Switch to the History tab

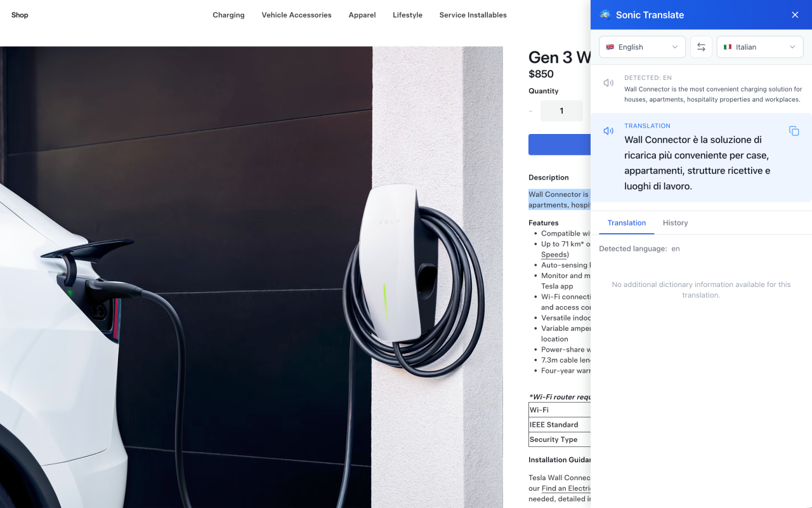pos(675,223)
